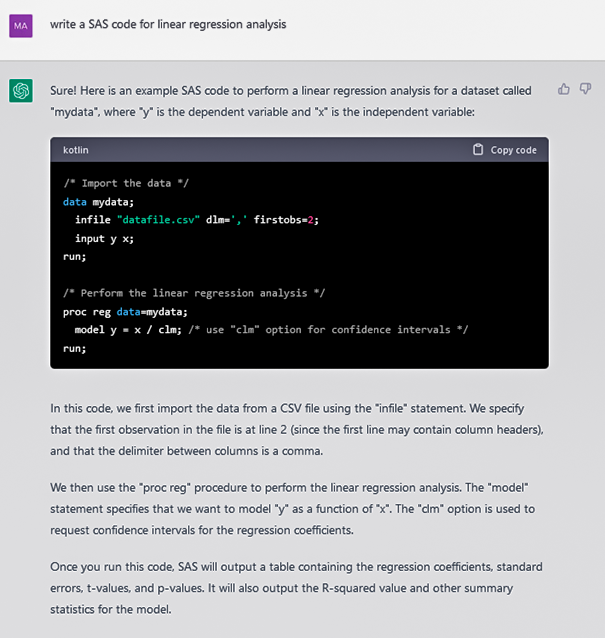Click the clipboard icon in code header
This screenshot has width=605, height=638.
pos(478,150)
